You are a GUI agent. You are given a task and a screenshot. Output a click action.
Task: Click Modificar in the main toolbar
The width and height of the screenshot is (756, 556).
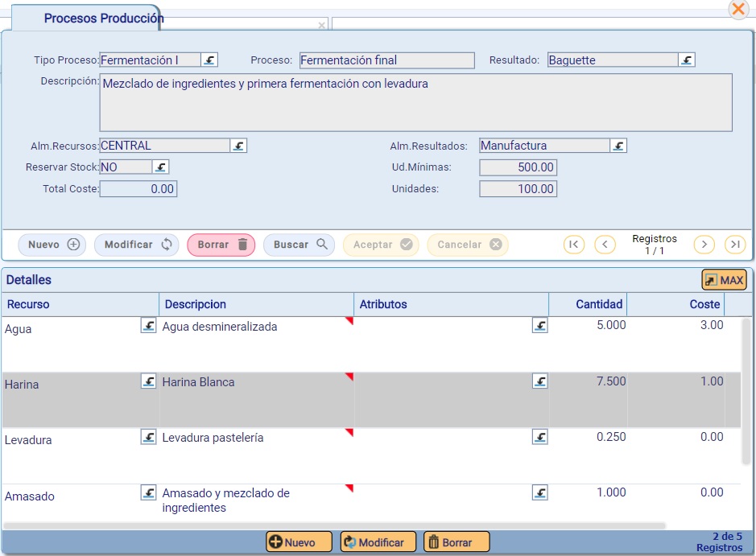click(137, 245)
